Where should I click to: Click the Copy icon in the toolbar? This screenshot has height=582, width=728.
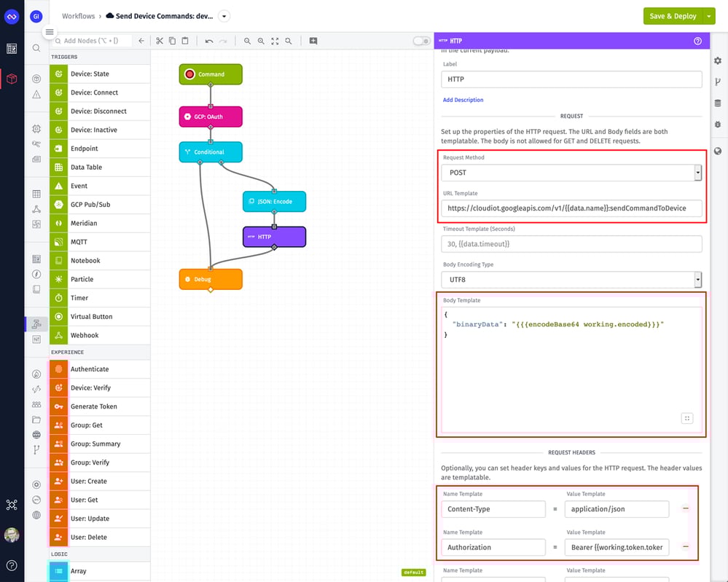[x=171, y=41]
